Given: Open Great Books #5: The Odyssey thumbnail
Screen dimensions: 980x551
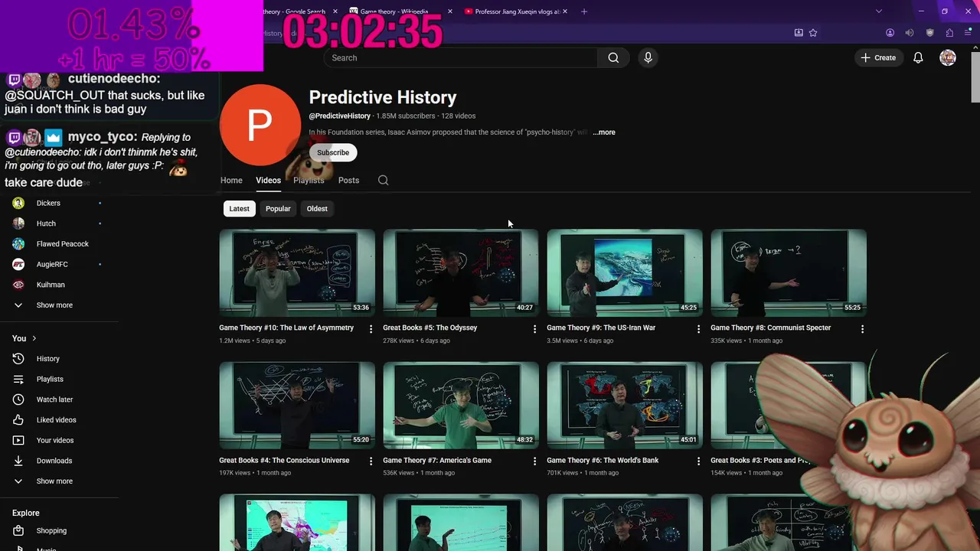Looking at the screenshot, I should tap(461, 272).
